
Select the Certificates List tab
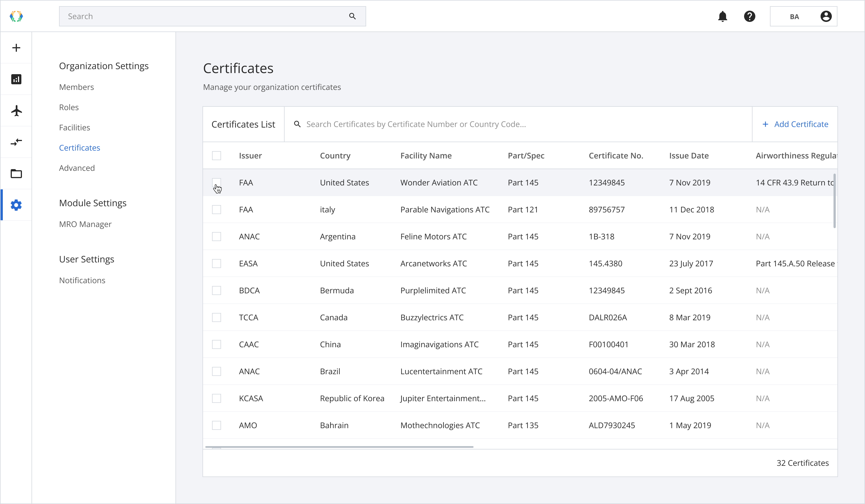(x=243, y=124)
